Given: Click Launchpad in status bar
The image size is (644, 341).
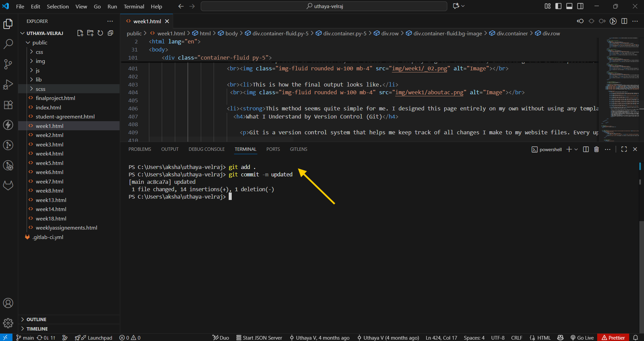Looking at the screenshot, I should click(x=94, y=338).
